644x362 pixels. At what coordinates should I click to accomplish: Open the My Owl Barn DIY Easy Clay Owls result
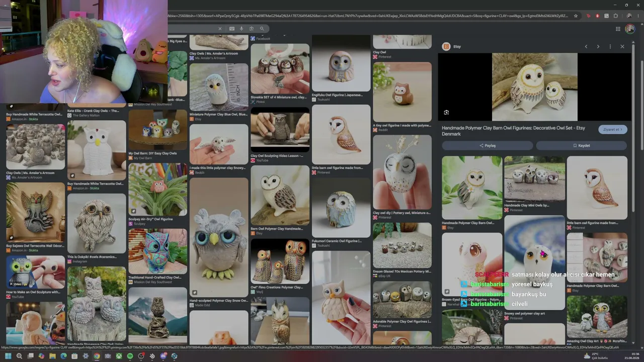point(157,130)
